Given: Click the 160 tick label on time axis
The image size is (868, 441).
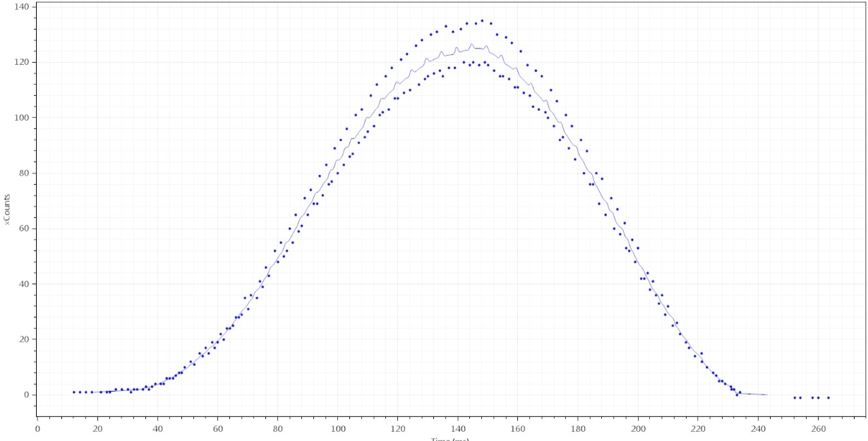Looking at the screenshot, I should pos(519,428).
